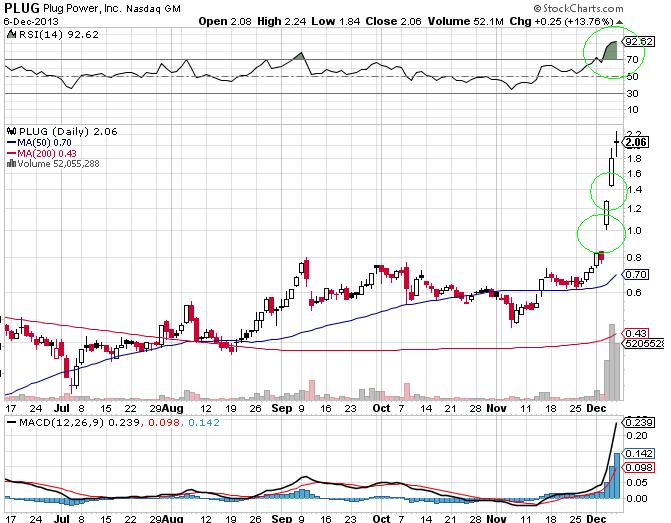Click Sep on the price panel date axis
The image size is (671, 523).
click(x=282, y=409)
